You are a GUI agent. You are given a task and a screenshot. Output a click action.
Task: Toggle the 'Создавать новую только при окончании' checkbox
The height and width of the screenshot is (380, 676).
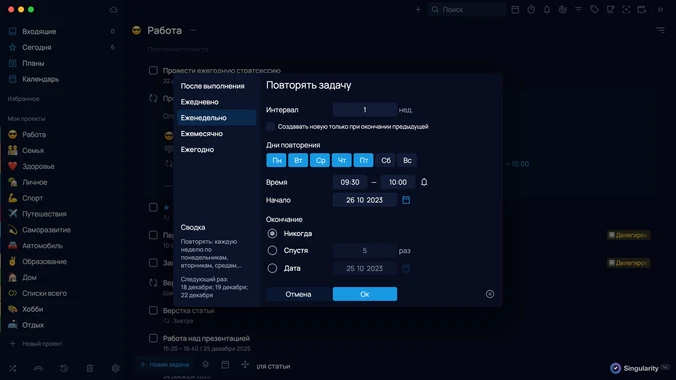point(270,126)
